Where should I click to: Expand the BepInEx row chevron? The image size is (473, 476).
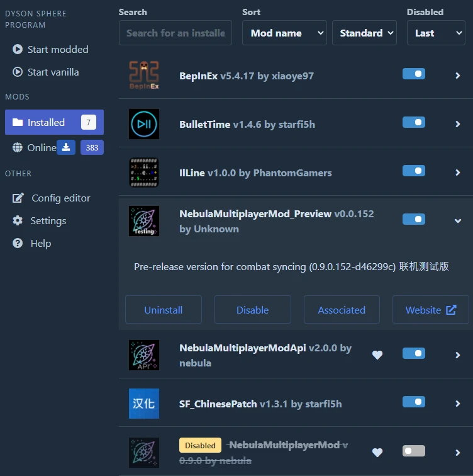click(458, 76)
